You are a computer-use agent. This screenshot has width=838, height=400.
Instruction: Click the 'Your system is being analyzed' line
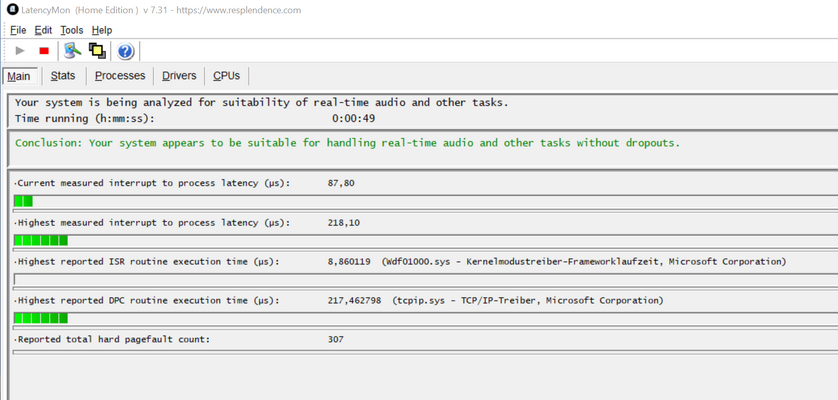262,103
